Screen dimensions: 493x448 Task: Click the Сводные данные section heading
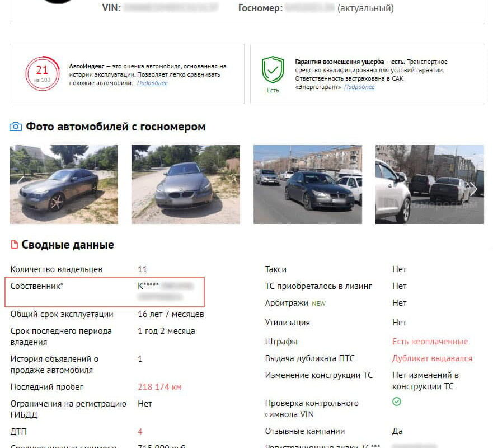coord(68,245)
